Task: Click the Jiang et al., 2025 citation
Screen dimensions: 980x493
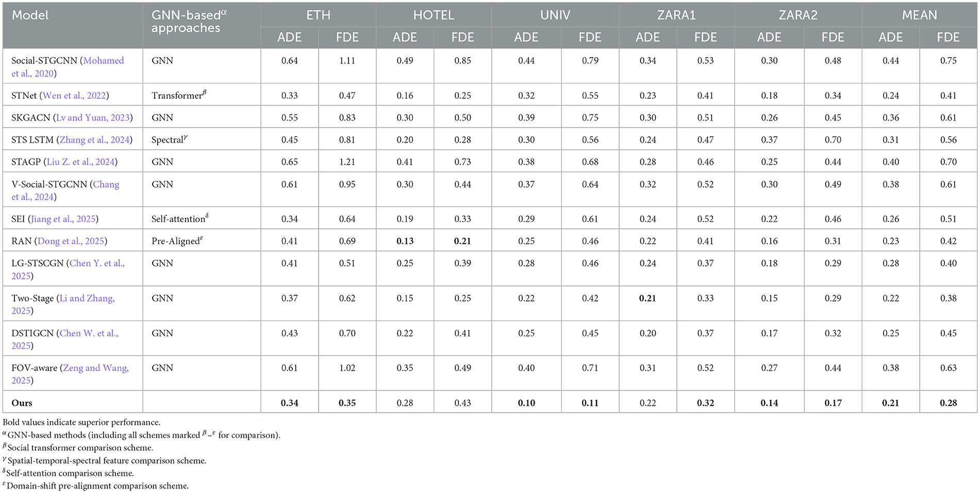Action: 63,219
